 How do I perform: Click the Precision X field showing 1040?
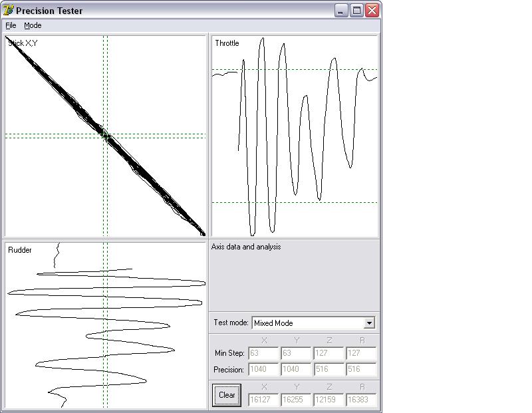[x=263, y=370]
